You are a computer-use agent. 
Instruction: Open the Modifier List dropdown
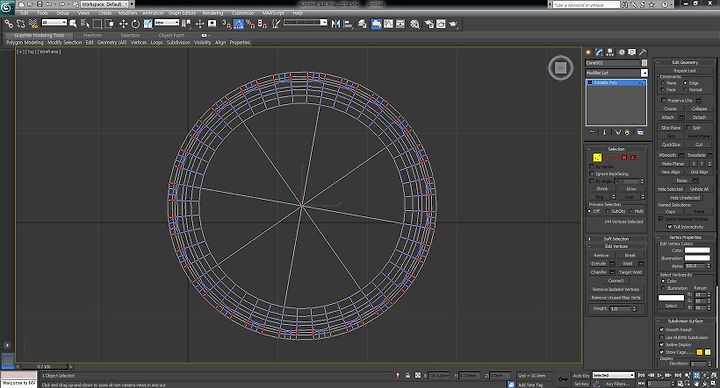tap(616, 73)
